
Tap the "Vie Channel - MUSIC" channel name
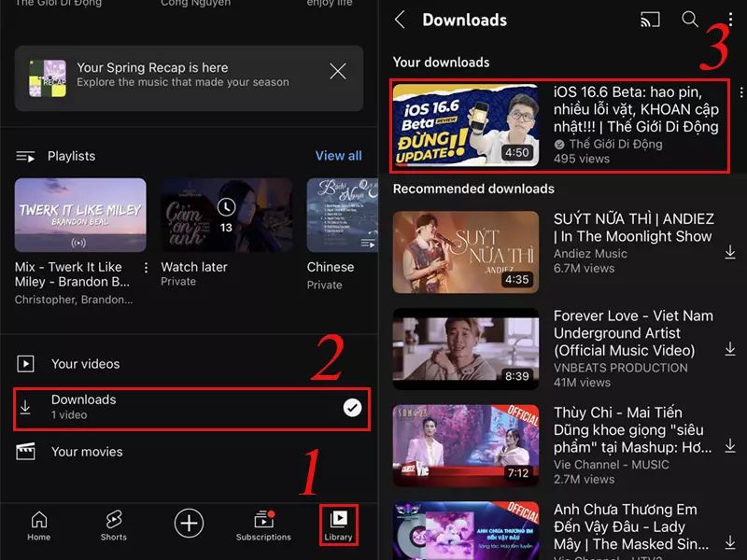point(611,464)
